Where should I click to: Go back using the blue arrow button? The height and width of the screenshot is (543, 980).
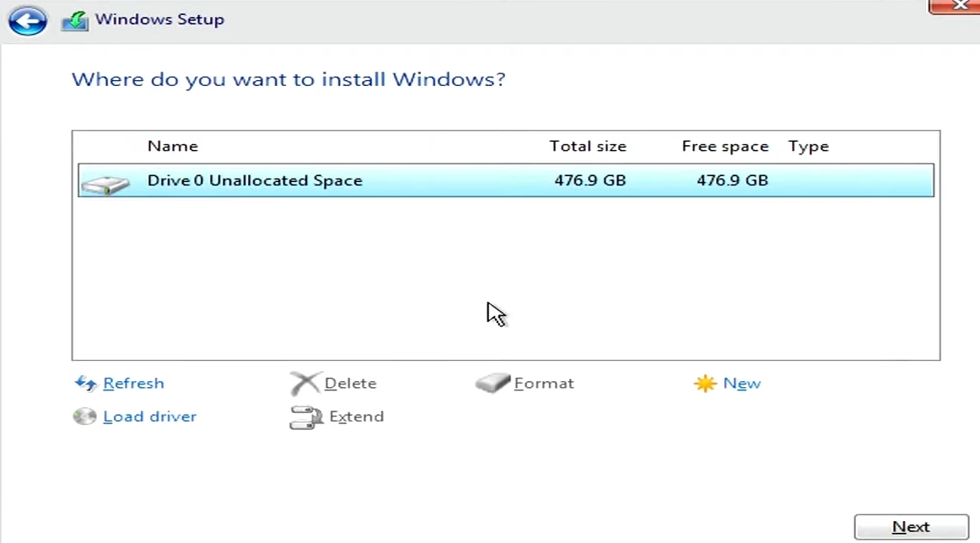coord(28,20)
